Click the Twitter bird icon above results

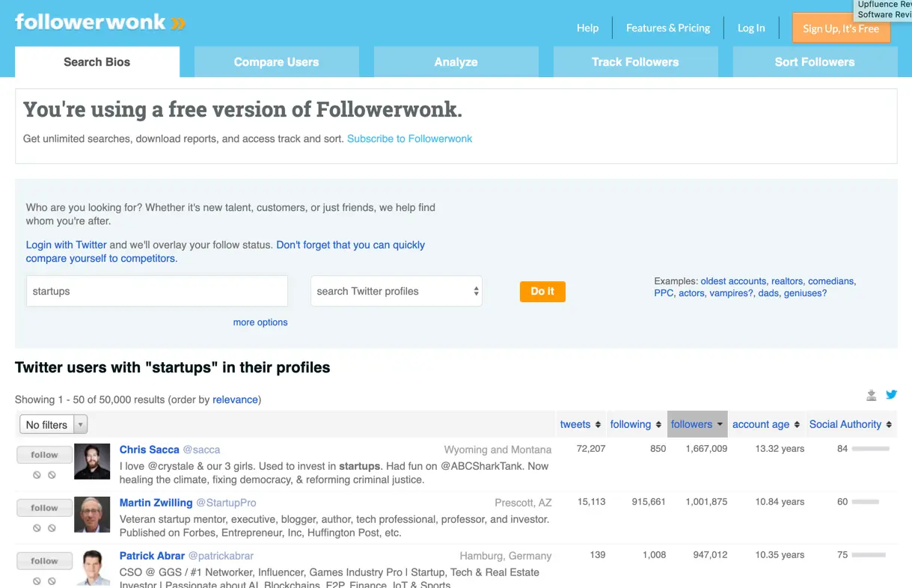(891, 394)
